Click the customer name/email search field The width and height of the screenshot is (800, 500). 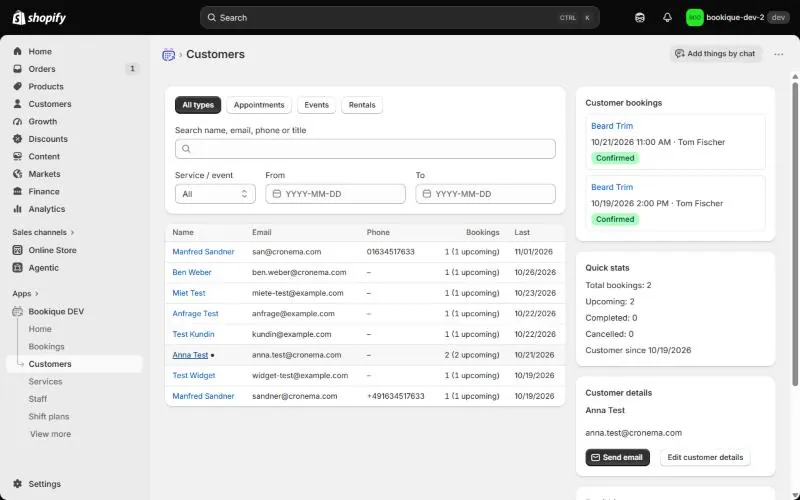[x=365, y=149]
